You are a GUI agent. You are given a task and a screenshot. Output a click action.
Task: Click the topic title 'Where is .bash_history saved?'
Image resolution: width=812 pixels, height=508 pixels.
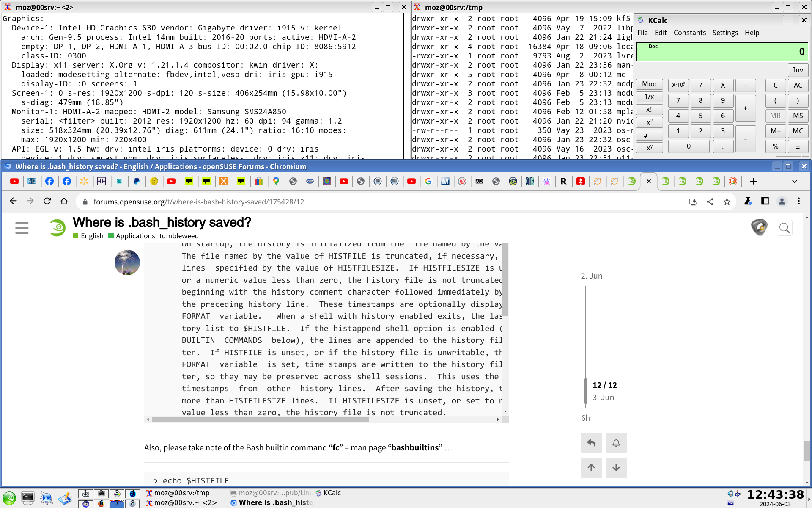pos(162,222)
